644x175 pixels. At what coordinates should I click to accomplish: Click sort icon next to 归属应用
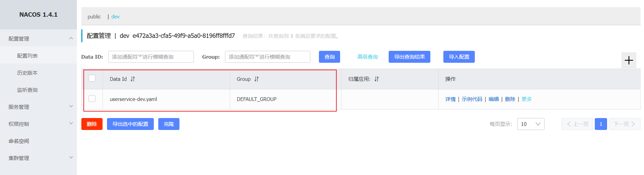376,79
